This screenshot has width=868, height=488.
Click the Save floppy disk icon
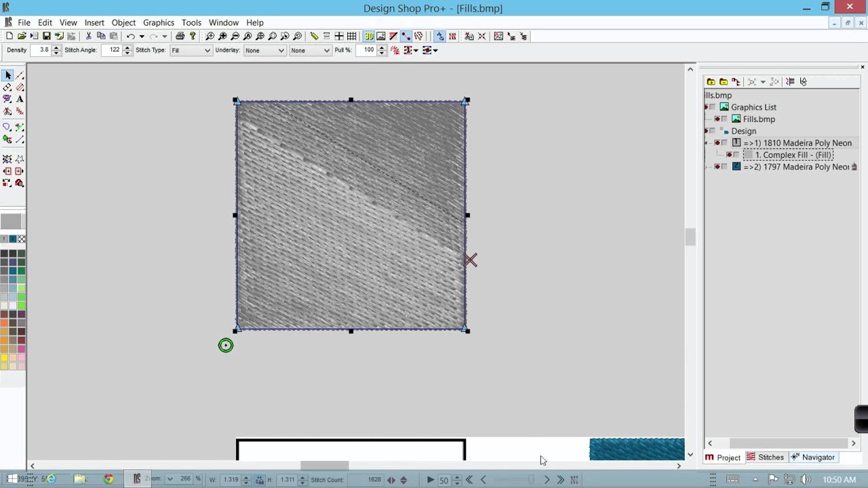[46, 36]
